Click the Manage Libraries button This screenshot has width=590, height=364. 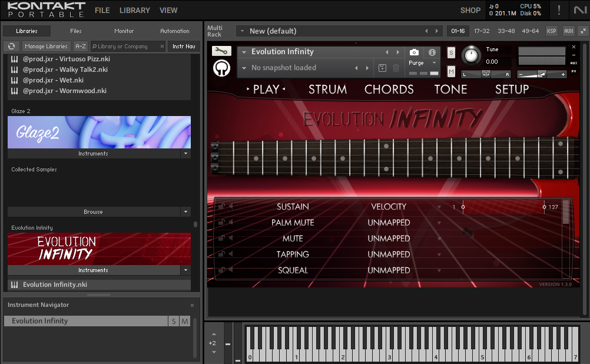[46, 47]
